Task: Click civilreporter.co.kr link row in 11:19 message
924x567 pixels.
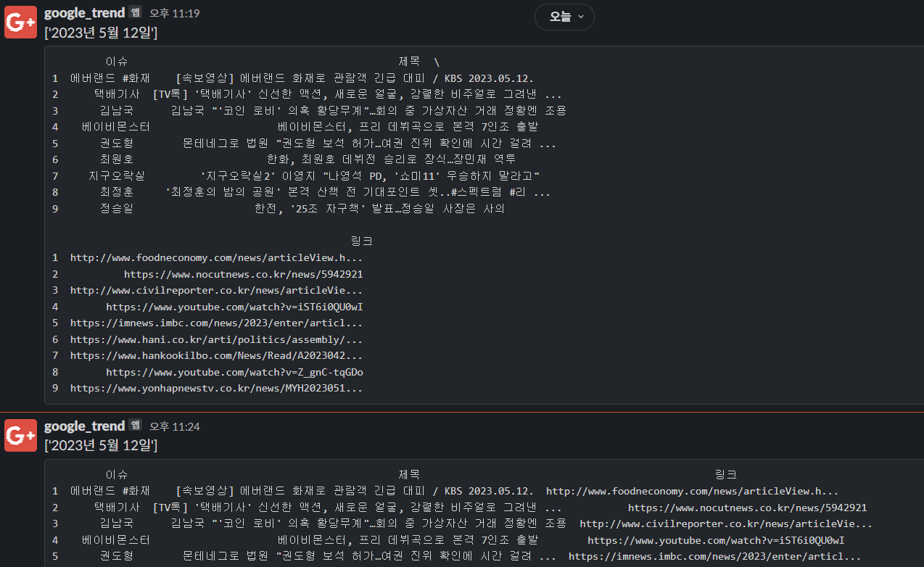Action: tap(216, 290)
